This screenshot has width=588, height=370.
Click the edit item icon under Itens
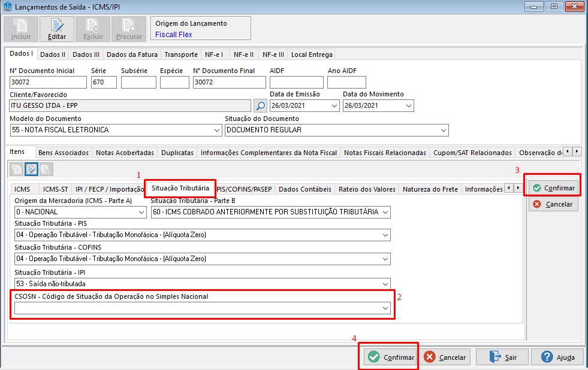point(32,169)
